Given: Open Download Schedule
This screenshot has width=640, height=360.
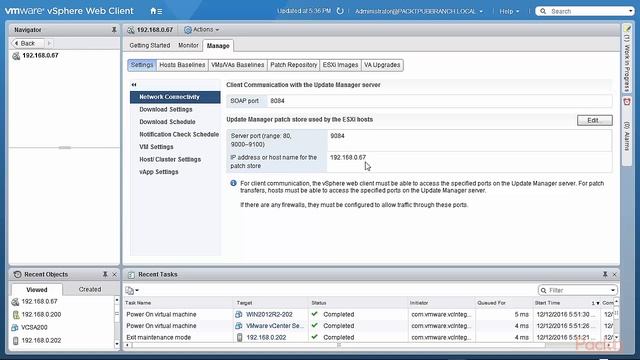Looking at the screenshot, I should click(x=167, y=122).
